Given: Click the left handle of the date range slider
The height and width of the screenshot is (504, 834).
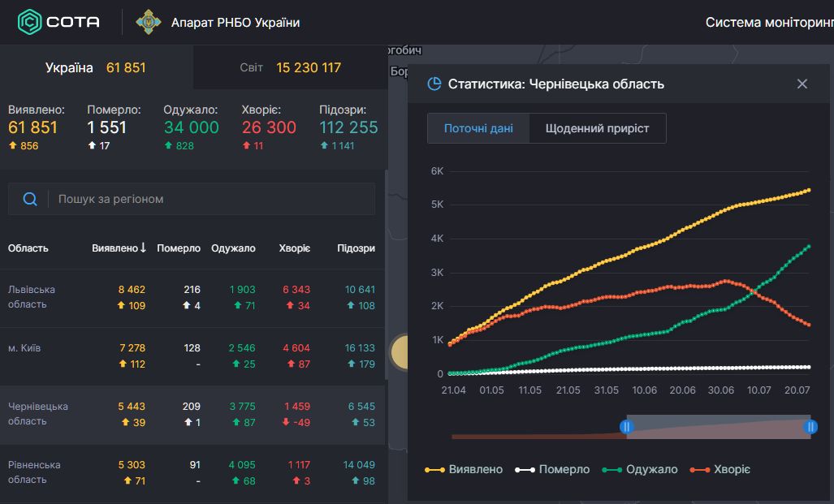Looking at the screenshot, I should pos(626,426).
